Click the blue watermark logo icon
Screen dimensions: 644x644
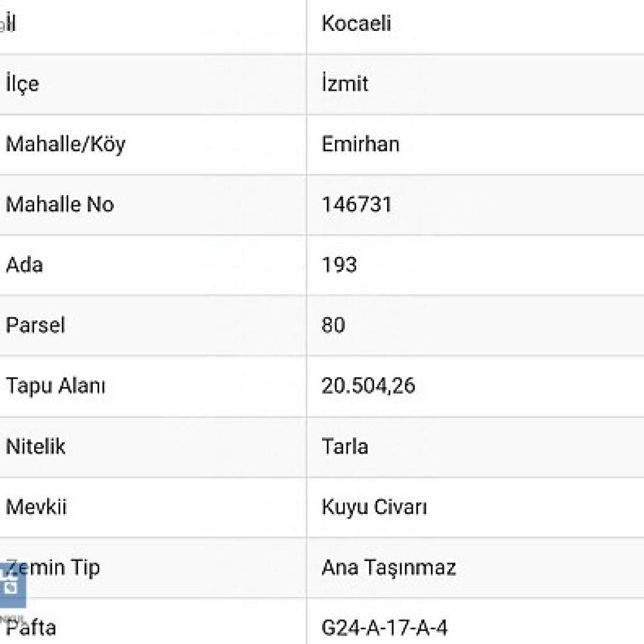coord(12,586)
